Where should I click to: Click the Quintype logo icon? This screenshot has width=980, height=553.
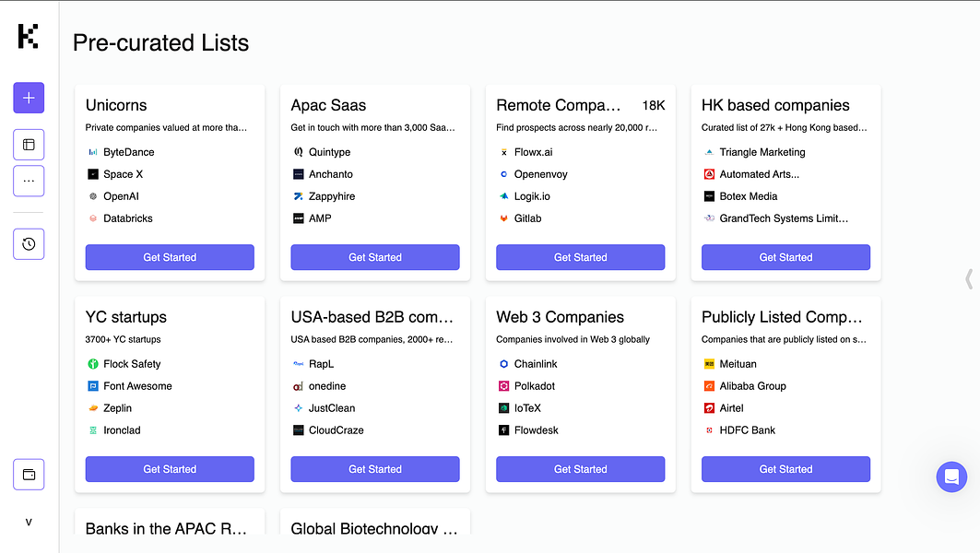click(x=298, y=152)
